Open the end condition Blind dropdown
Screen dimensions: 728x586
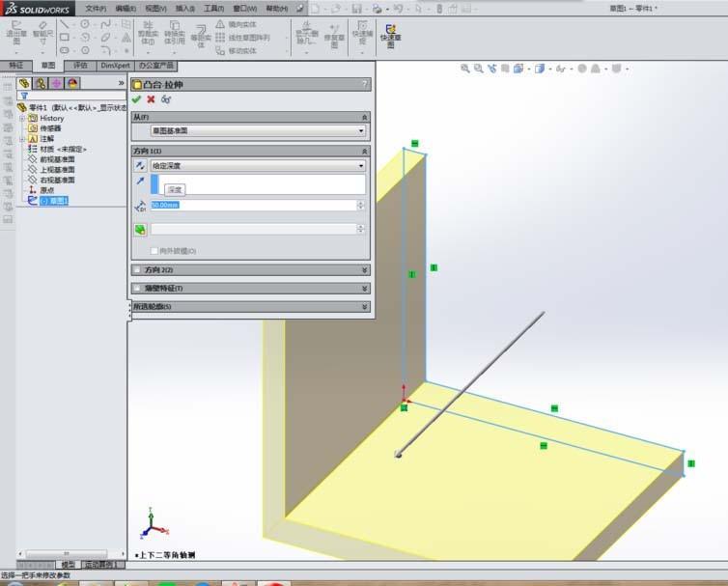pos(258,166)
